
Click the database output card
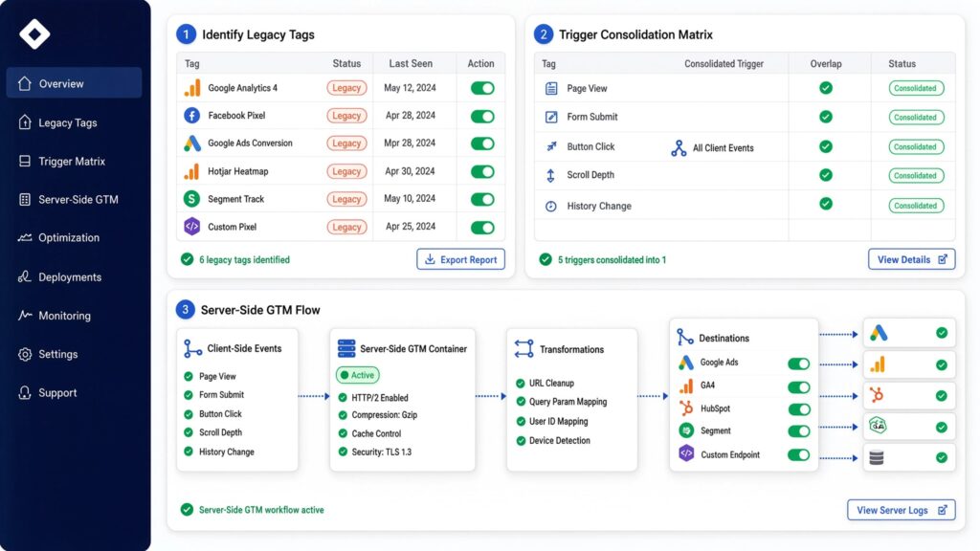[909, 458]
